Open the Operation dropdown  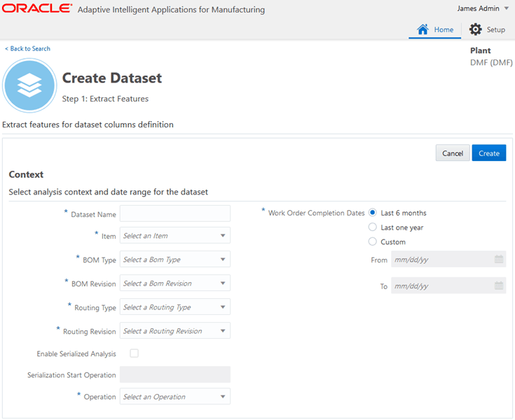[174, 396]
